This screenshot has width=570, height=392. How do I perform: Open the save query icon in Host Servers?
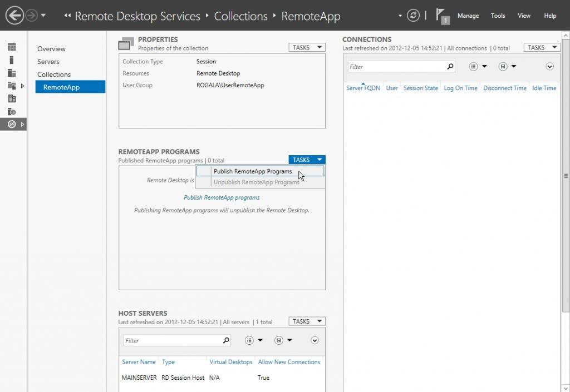click(x=279, y=340)
